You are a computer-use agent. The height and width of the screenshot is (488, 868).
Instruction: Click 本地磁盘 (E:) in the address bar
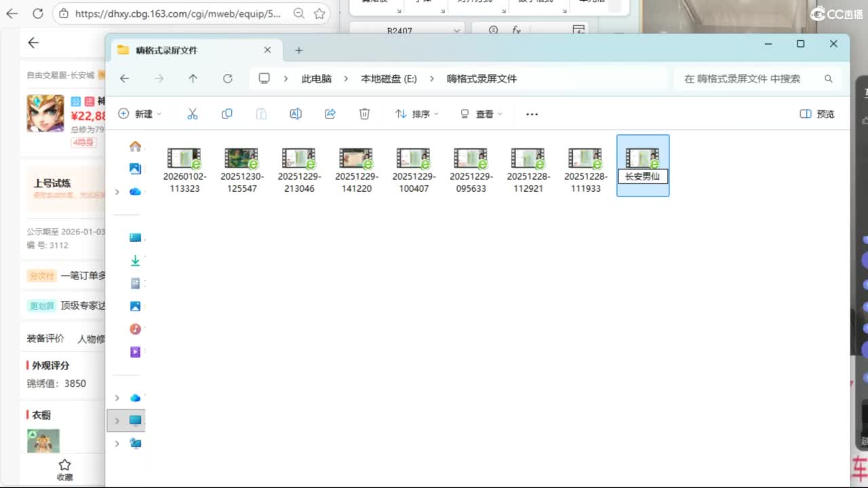(x=389, y=79)
